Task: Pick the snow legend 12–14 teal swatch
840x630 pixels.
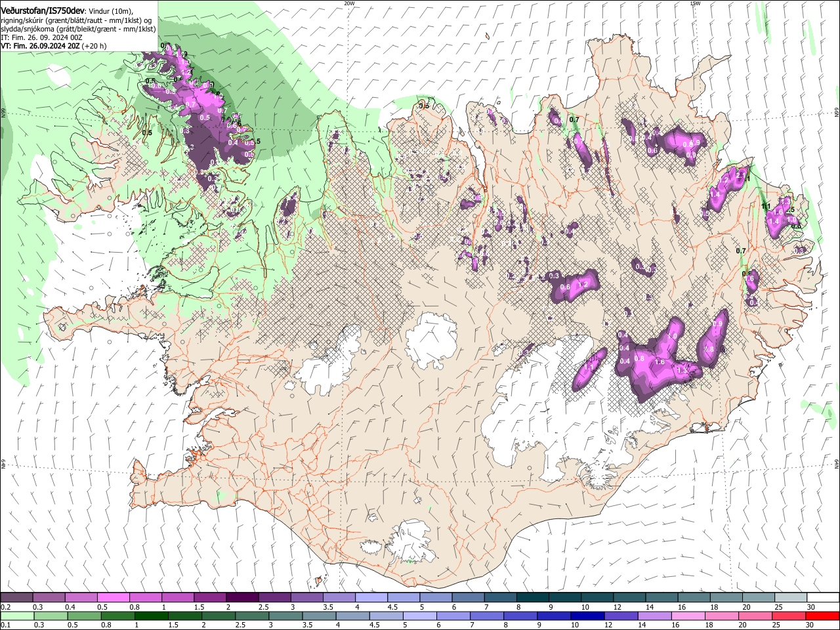Action: click(630, 598)
